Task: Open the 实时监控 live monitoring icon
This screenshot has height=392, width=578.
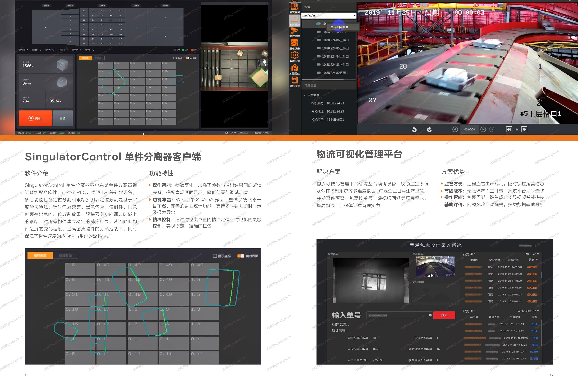Action: [x=294, y=31]
